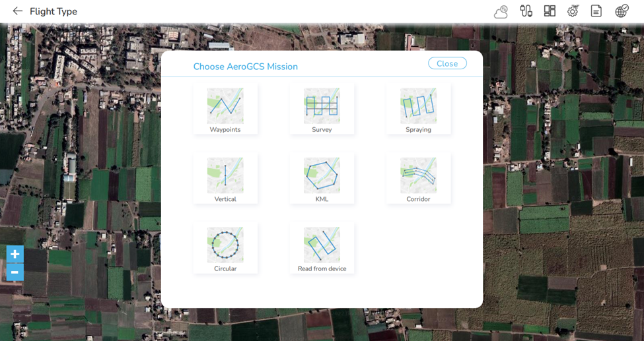Click the Survey label text

[x=322, y=129]
